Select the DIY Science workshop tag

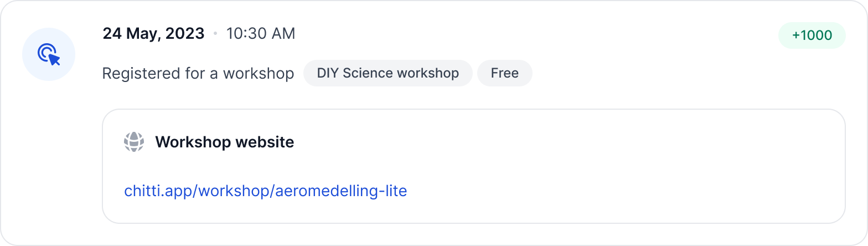pos(387,73)
